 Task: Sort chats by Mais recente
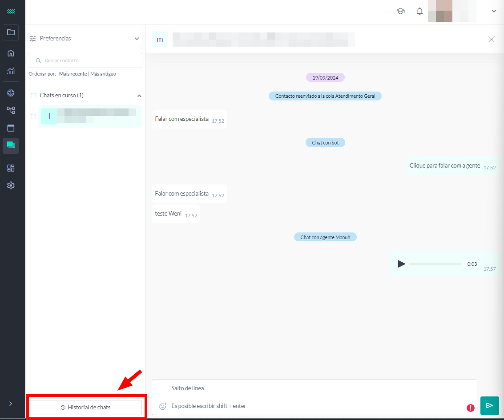click(x=73, y=74)
